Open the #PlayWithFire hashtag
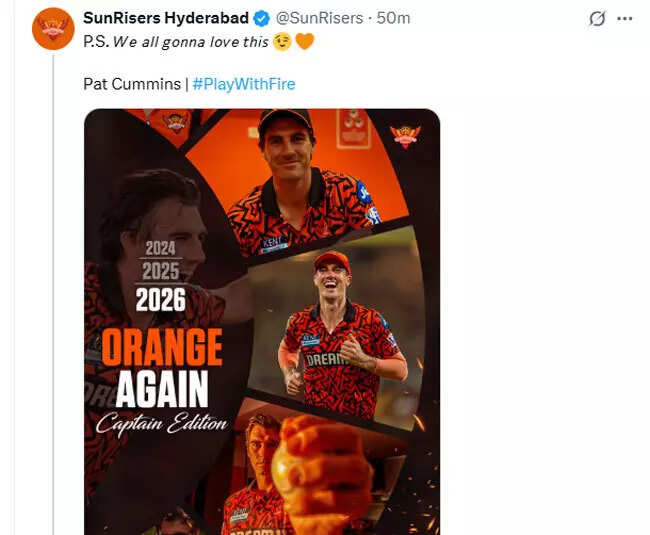Screen dimensions: 650x535 (243, 84)
